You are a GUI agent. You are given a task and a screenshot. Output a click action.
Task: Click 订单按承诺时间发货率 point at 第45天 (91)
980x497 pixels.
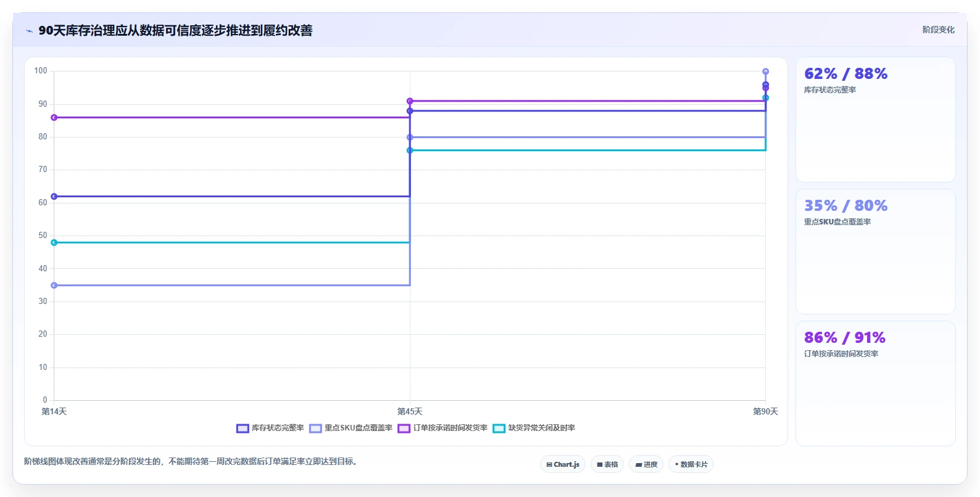point(410,101)
